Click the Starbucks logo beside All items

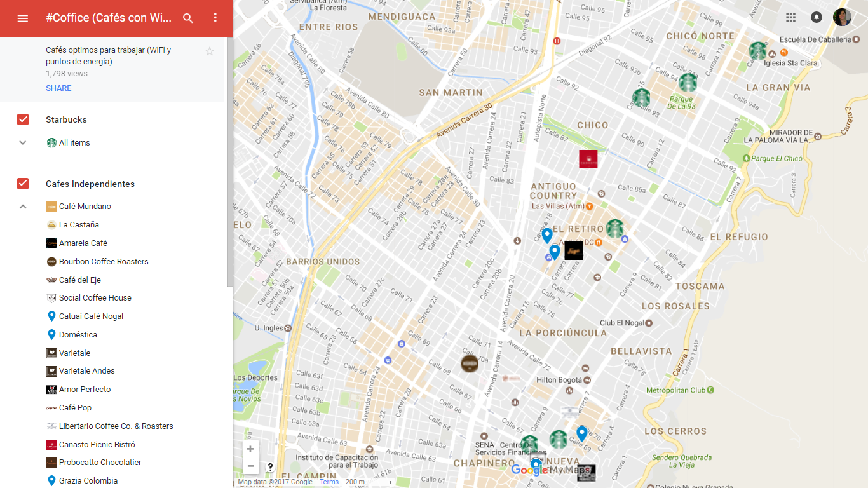[51, 143]
